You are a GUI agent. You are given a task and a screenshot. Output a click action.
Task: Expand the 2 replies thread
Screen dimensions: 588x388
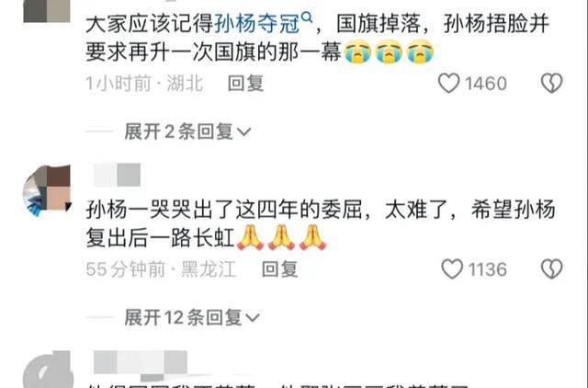coord(187,131)
